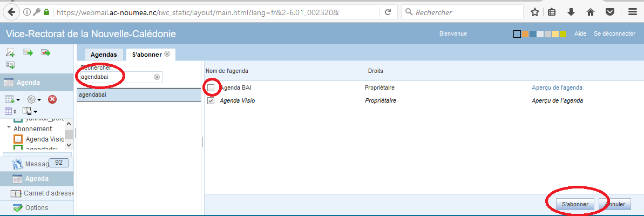This screenshot has width=644, height=216.
Task: Collapse the Abonnement tree section
Action: click(x=9, y=129)
